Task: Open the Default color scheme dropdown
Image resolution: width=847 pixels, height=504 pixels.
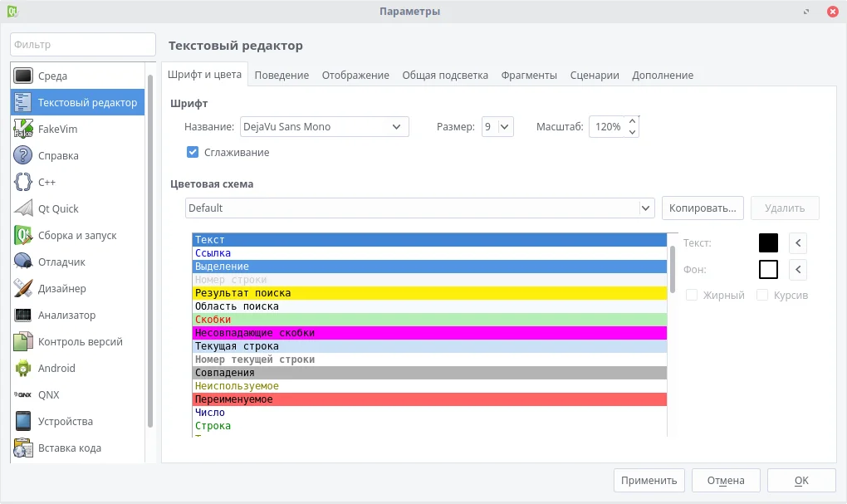Action: (x=420, y=208)
